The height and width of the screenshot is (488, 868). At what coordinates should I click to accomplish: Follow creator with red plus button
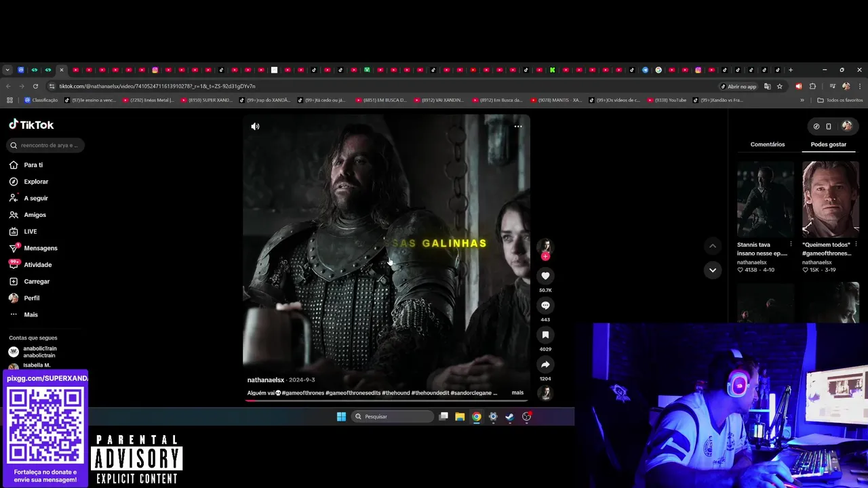(x=545, y=256)
